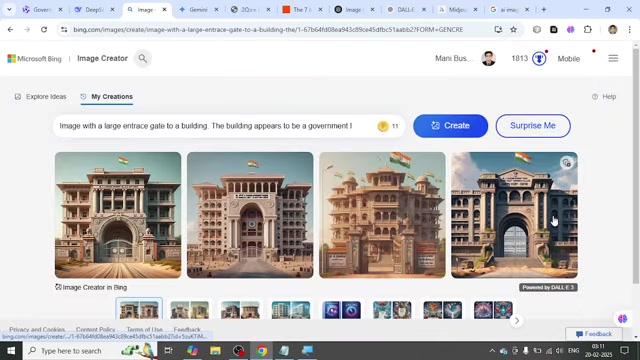This screenshot has width=640, height=360.
Task: Open Chrome three-dot menu
Action: [629, 29]
